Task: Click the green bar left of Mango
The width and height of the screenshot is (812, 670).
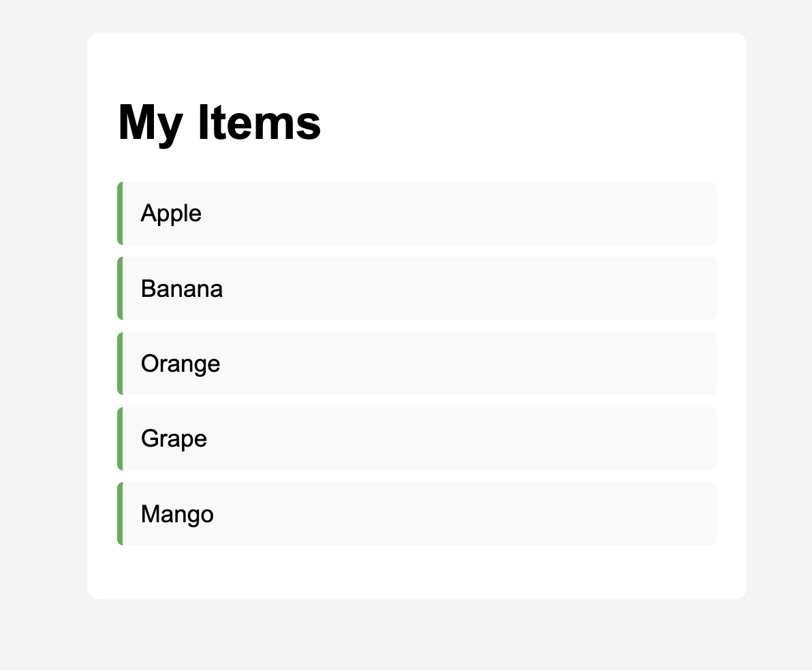Action: (120, 514)
